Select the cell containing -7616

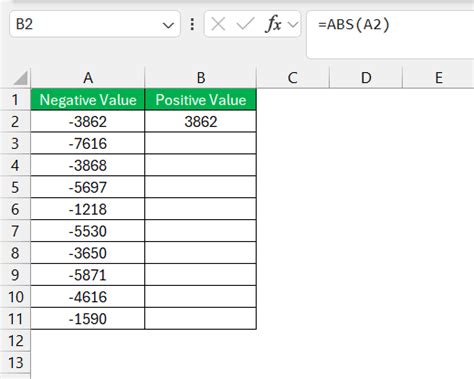[88, 143]
